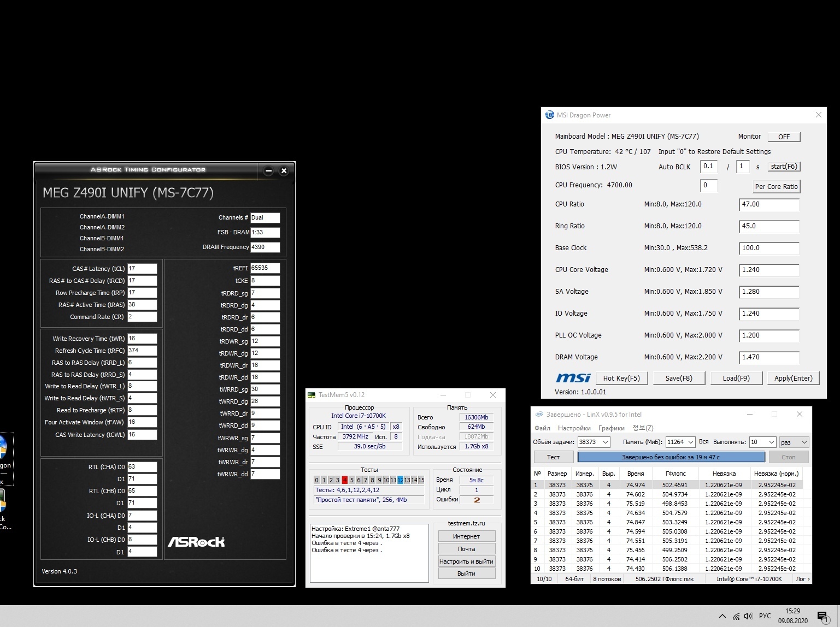Open the network icon in the system tray
This screenshot has height=627, width=840.
736,616
